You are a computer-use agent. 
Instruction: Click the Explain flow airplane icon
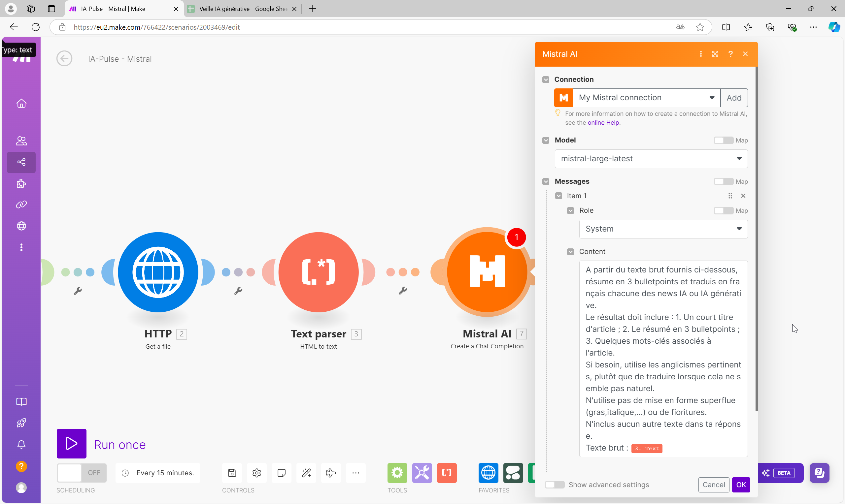click(331, 473)
